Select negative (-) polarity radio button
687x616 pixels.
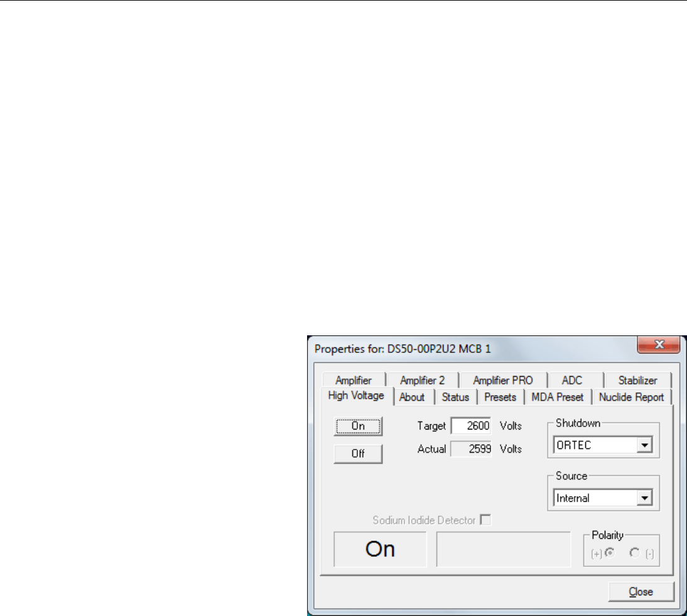coord(634,553)
